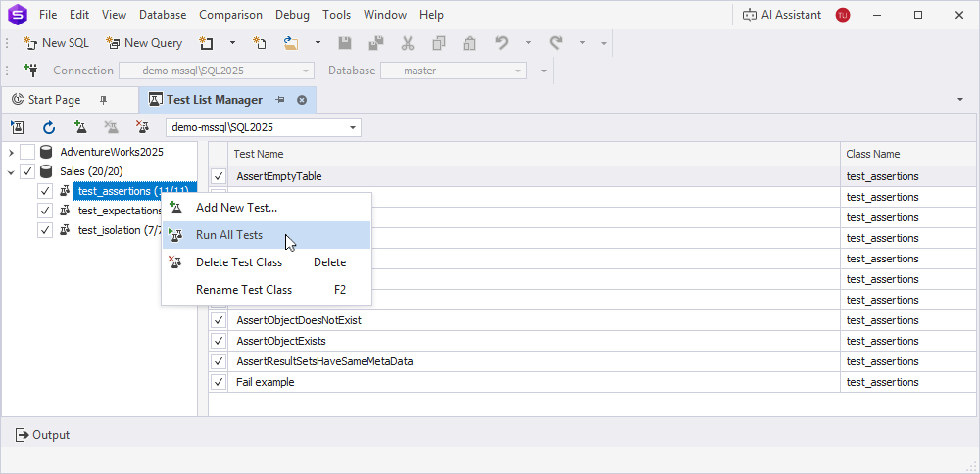Choose Run All Tests from context menu
980x474 pixels.
tap(267, 235)
